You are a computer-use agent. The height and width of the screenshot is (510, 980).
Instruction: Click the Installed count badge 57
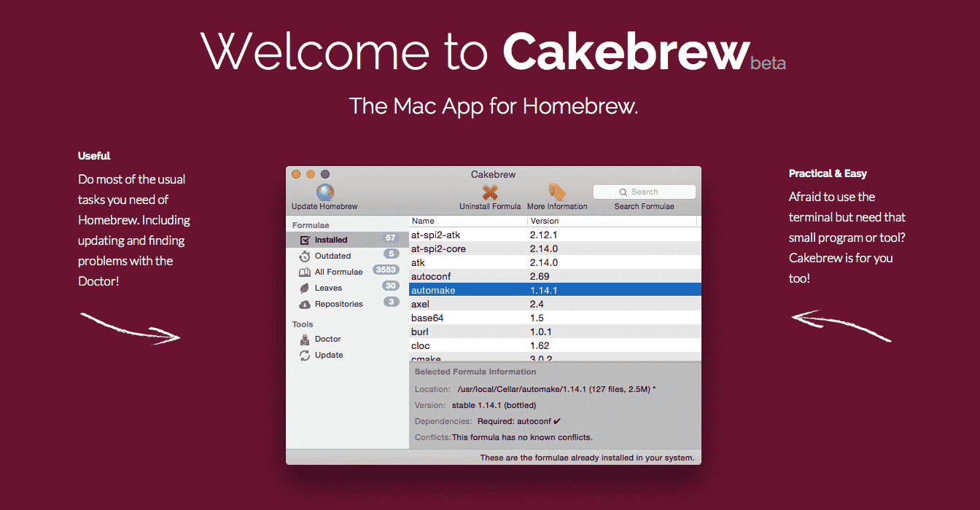point(391,238)
